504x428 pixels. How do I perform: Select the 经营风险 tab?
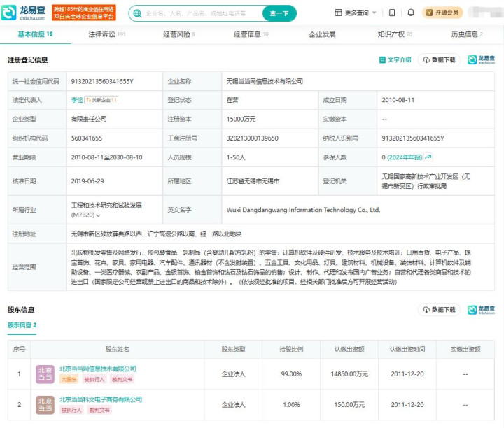coord(179,34)
